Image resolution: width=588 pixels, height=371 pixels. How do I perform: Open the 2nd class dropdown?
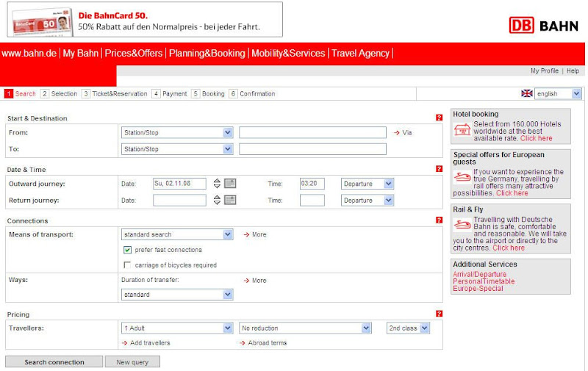click(x=408, y=328)
